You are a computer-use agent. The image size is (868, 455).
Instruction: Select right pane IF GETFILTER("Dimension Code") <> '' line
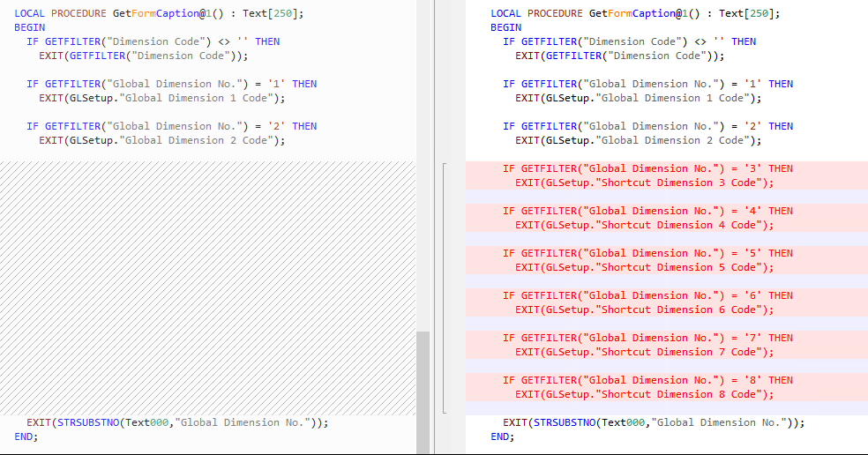tap(630, 42)
